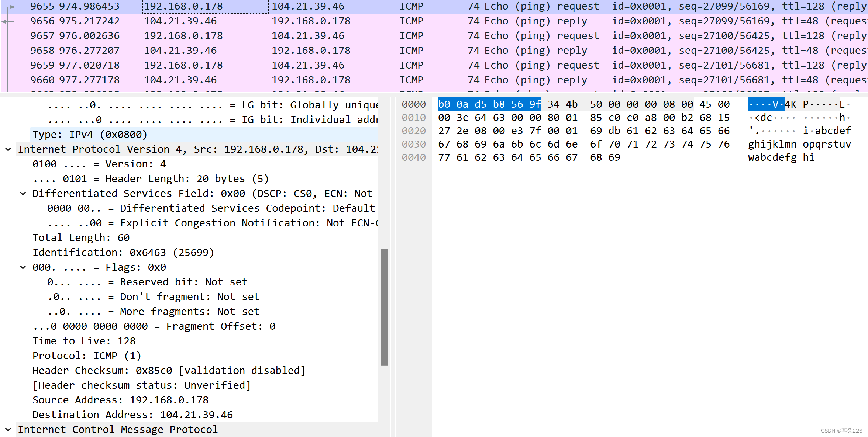This screenshot has height=437, width=868.
Task: Collapse the Internet Protocol Version 4 section
Action: coord(8,149)
